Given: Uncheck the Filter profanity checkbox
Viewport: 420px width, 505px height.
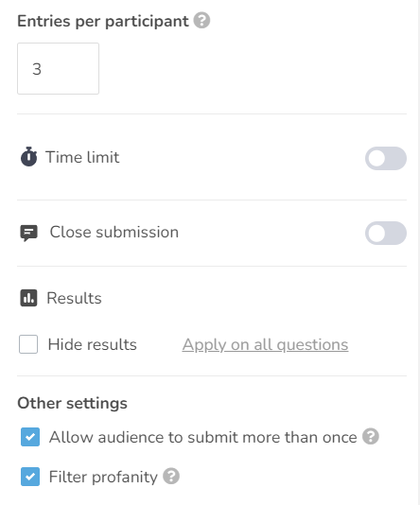Looking at the screenshot, I should tap(30, 477).
